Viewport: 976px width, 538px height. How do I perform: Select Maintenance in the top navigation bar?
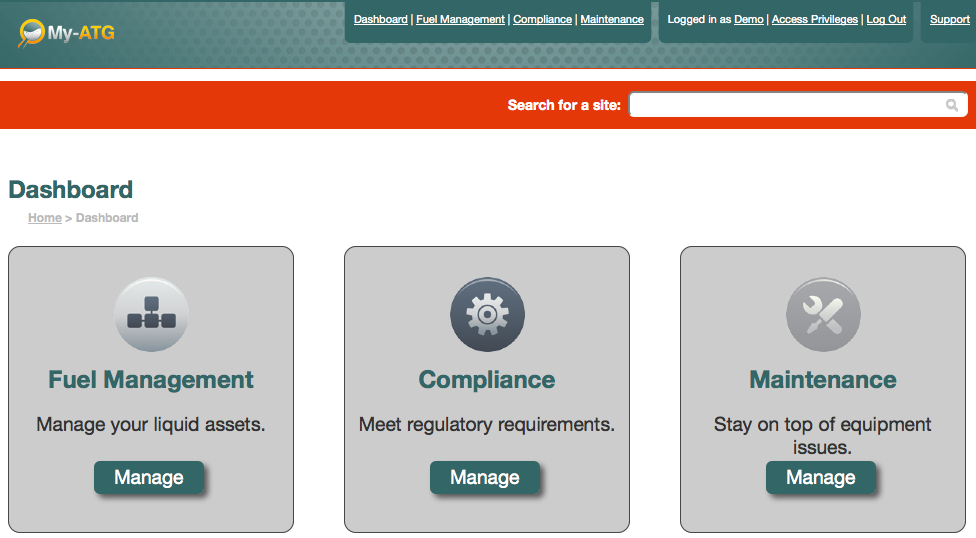point(612,19)
